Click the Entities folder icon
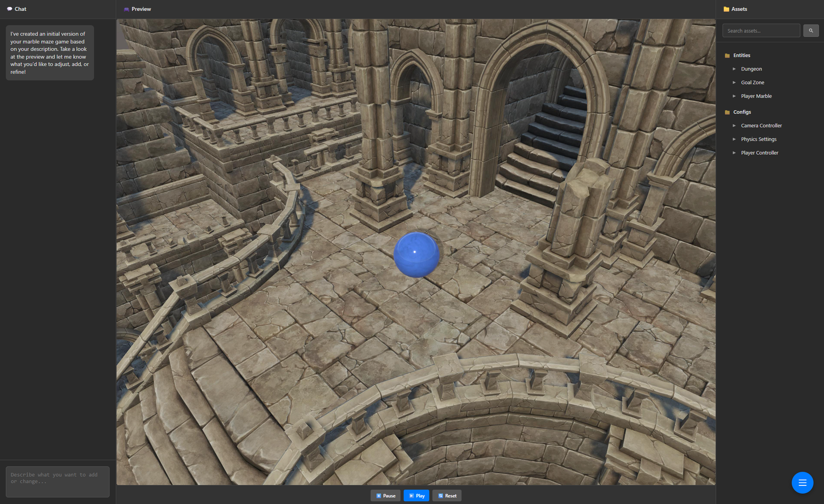 727,56
